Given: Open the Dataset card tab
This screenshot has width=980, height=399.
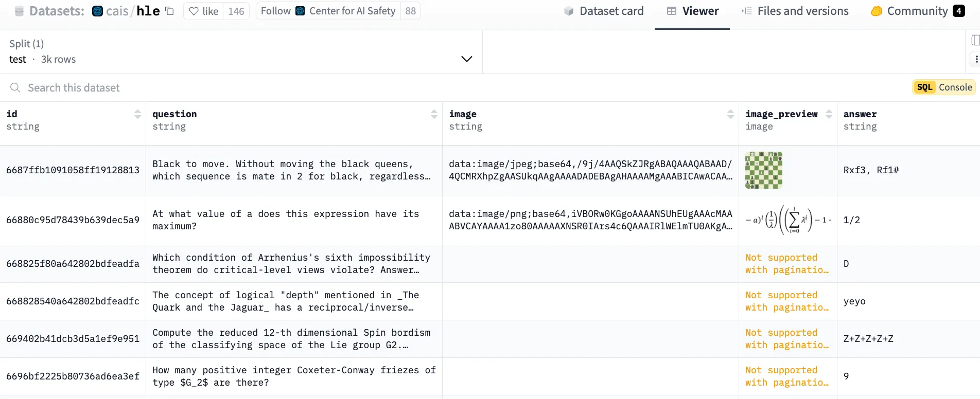Looking at the screenshot, I should pyautogui.click(x=604, y=11).
